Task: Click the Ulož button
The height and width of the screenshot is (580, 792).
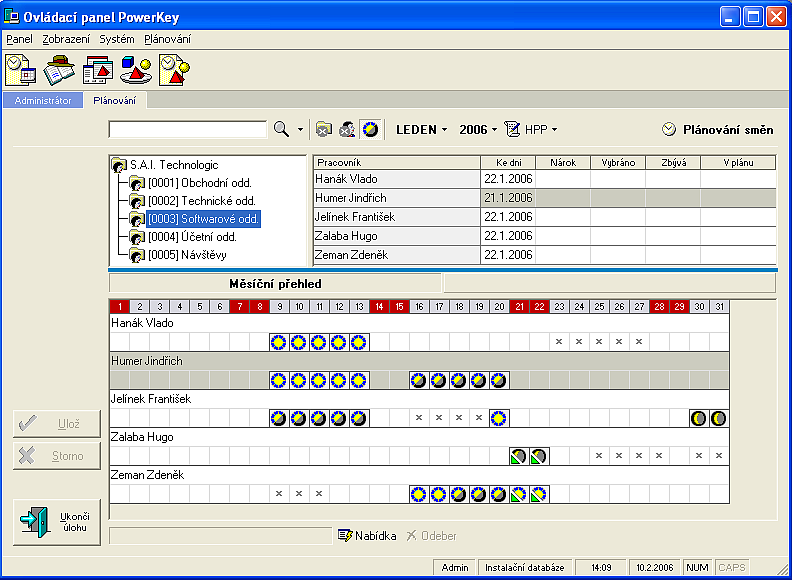Action: [x=57, y=424]
